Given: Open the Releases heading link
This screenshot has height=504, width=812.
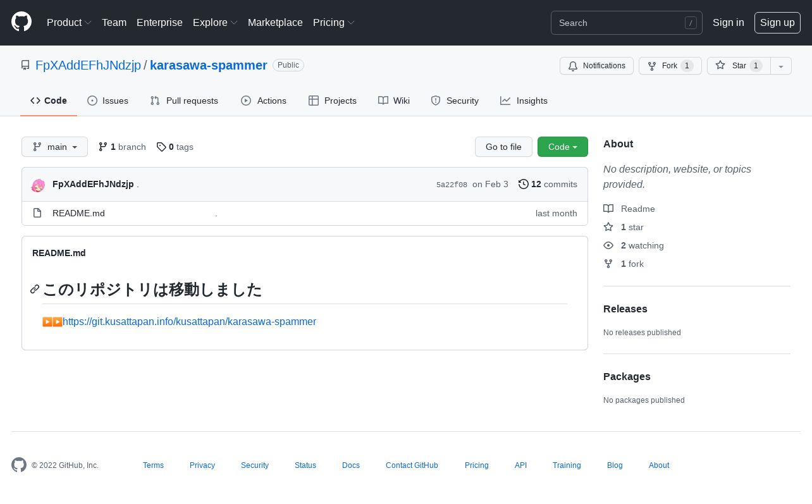Looking at the screenshot, I should click(x=625, y=309).
